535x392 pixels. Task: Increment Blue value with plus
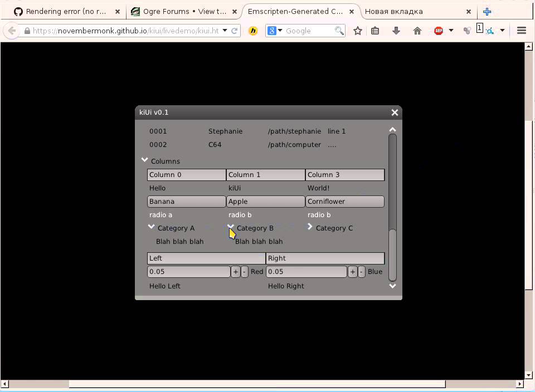352,272
